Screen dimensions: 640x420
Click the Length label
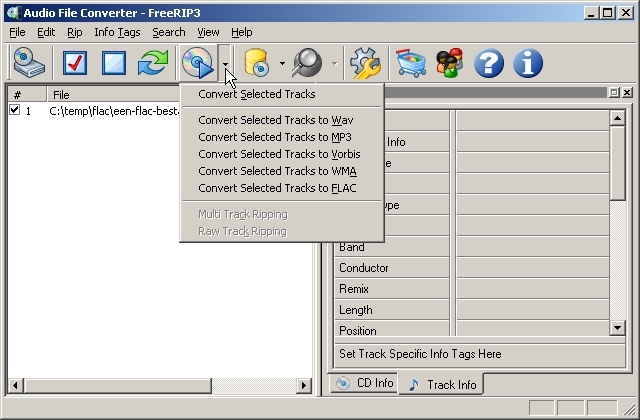(356, 310)
